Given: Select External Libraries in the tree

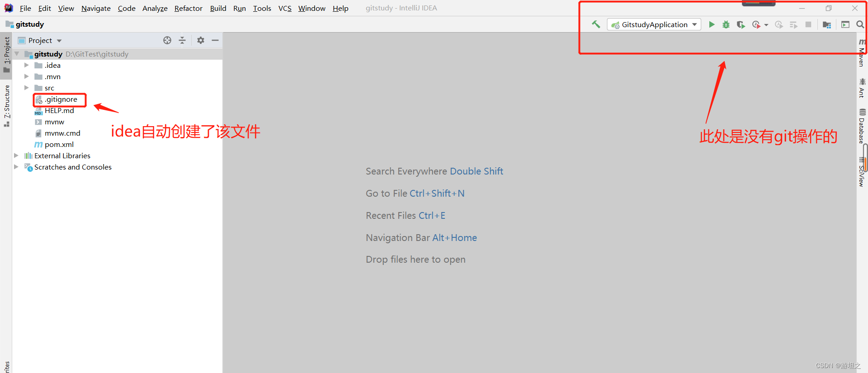Looking at the screenshot, I should [x=62, y=156].
